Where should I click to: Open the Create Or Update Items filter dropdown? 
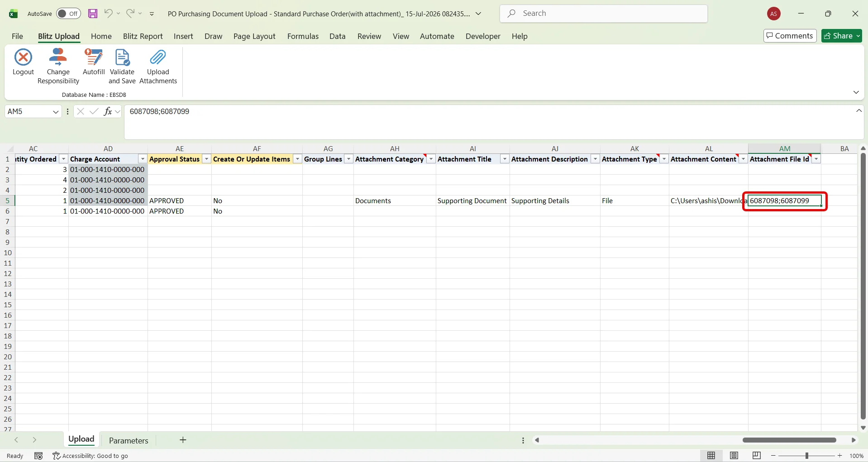point(297,159)
